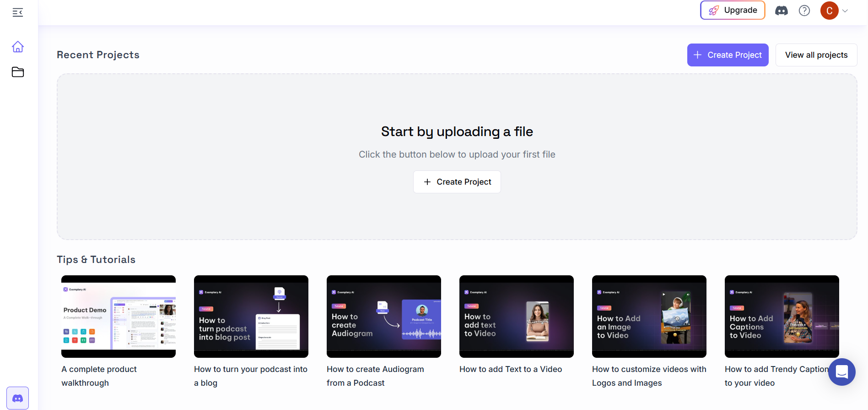Viewport: 868px width, 410px height.
Task: Click 'How to turn your podcast into a blog'
Action: (251, 376)
